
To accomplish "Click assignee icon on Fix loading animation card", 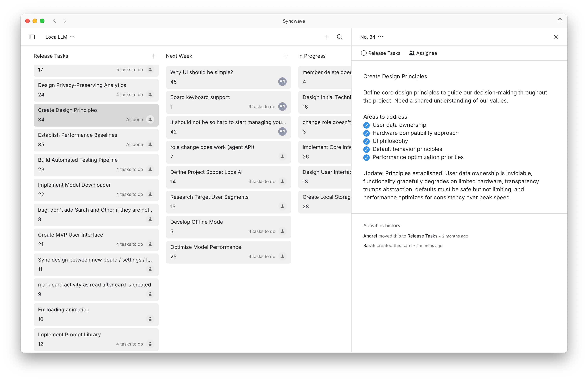I will pyautogui.click(x=150, y=319).
